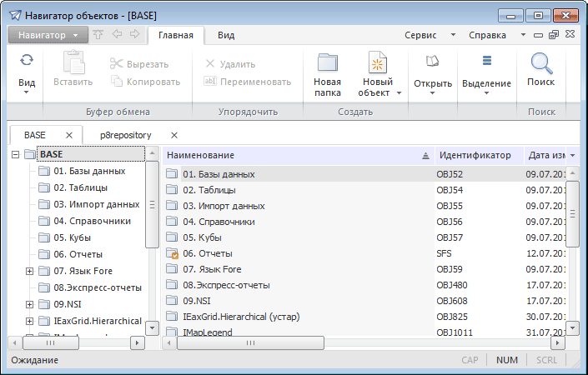This screenshot has width=588, height=375.
Task: Click the Open book icon
Action: pos(432,62)
